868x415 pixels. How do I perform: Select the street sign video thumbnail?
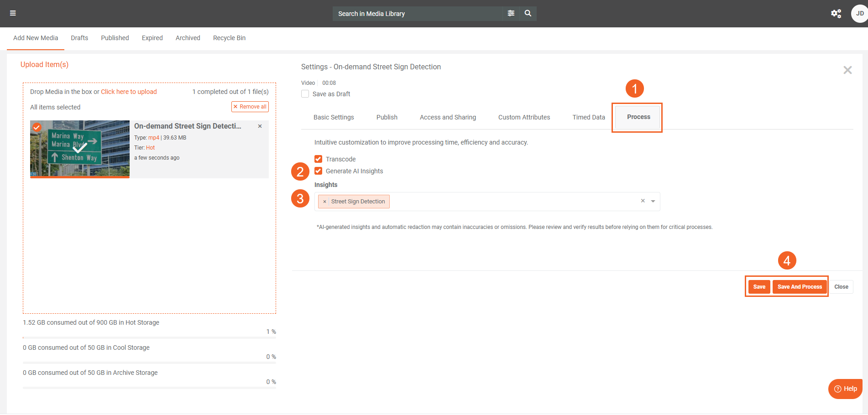pos(80,148)
